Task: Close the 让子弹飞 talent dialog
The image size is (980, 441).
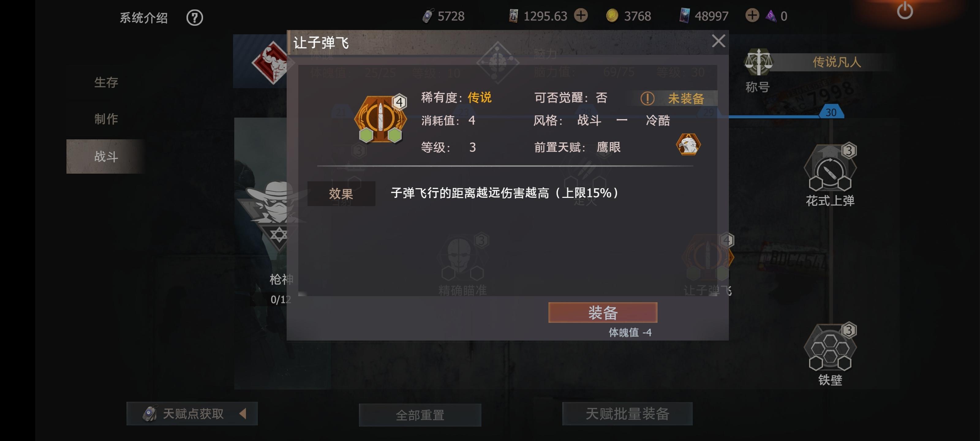Action: (x=718, y=41)
